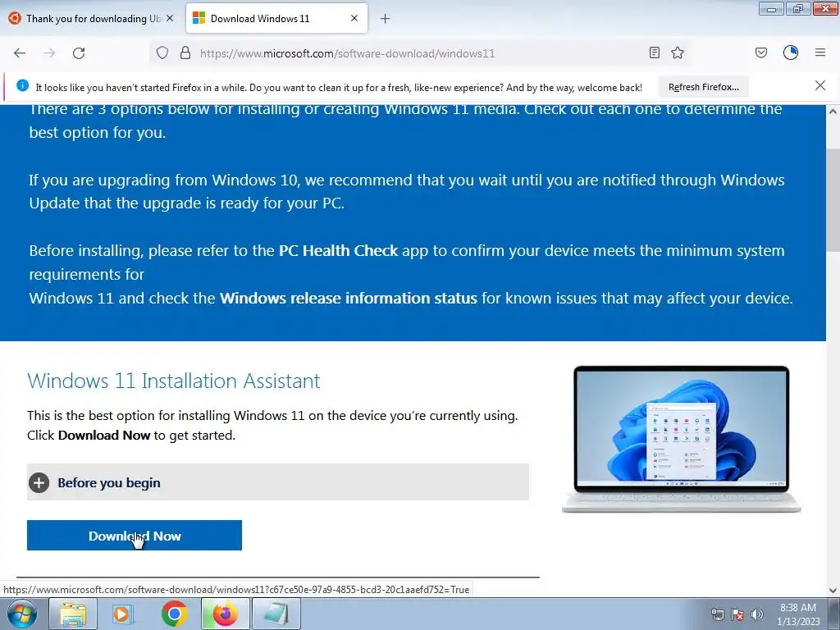Close the Thank you for downloading Ubuntu tab
The height and width of the screenshot is (630, 840).
tap(170, 18)
